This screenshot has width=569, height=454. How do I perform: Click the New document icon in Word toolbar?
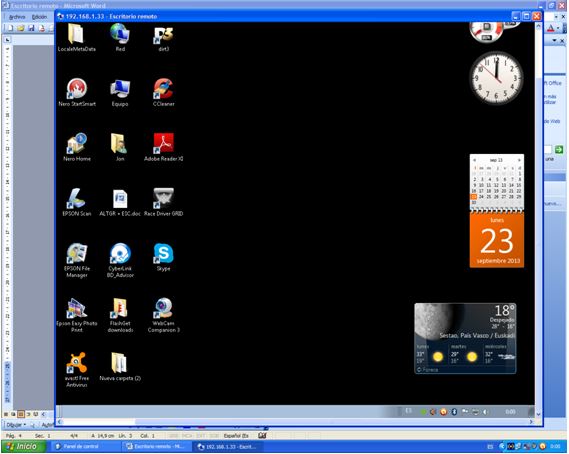tap(10, 28)
